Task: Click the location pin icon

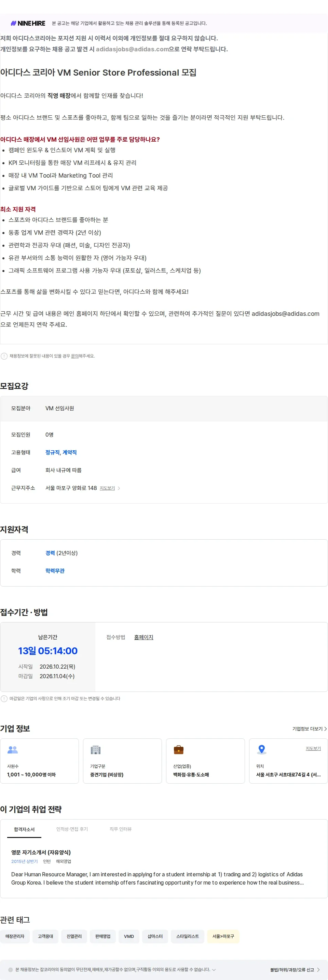Action: pyautogui.click(x=261, y=749)
